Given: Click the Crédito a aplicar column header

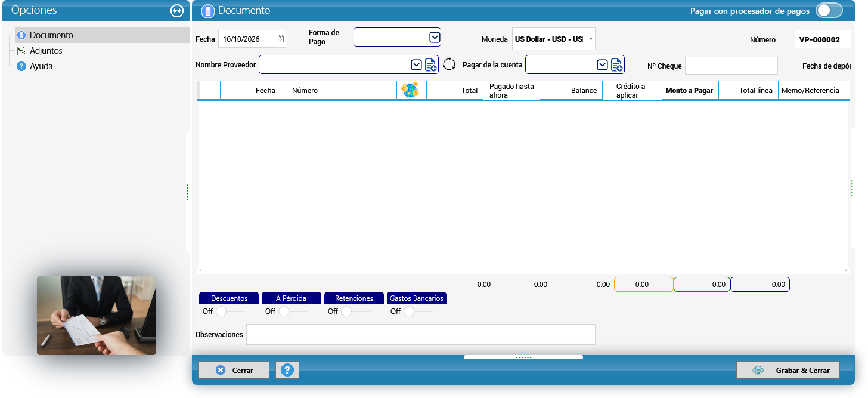Looking at the screenshot, I should tap(633, 91).
